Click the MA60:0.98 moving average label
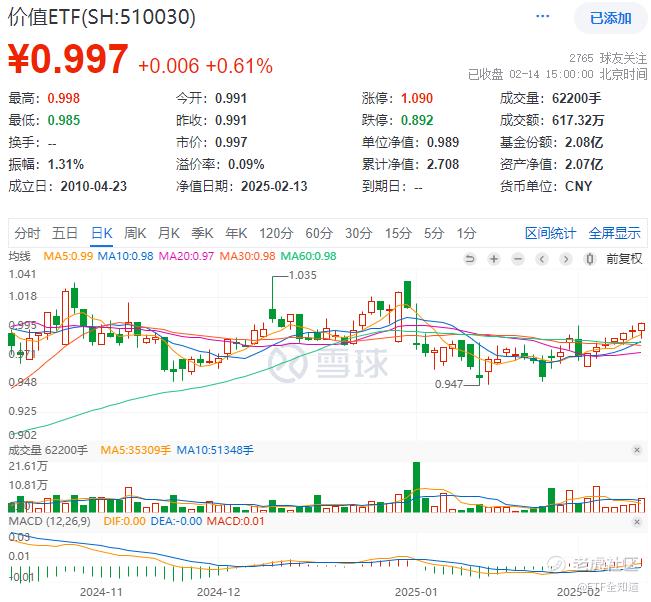The image size is (651, 602). 308,256
